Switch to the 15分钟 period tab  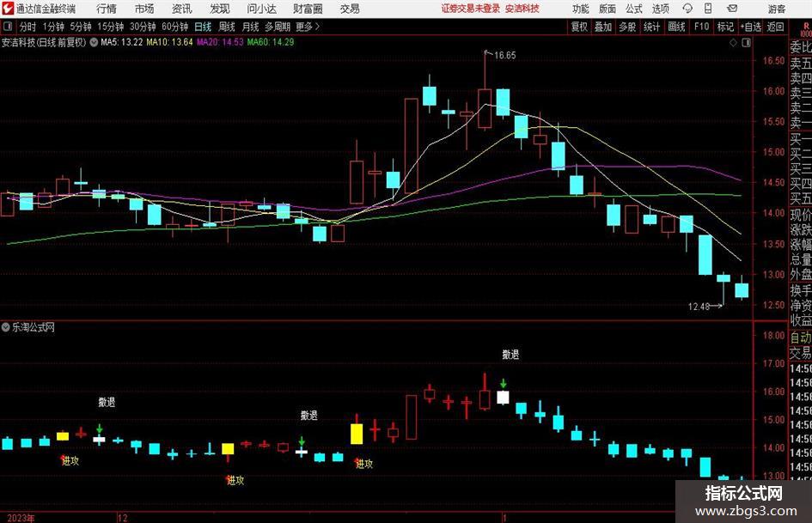[111, 27]
